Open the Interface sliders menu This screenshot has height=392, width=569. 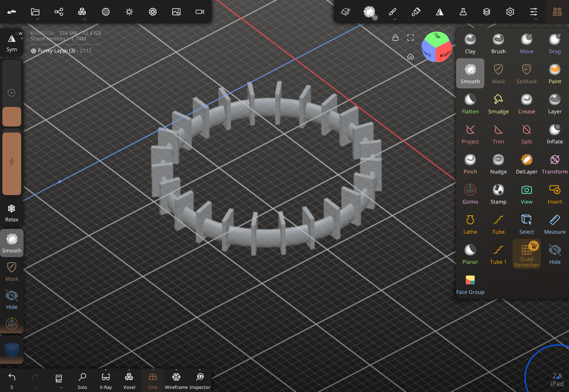pyautogui.click(x=534, y=12)
